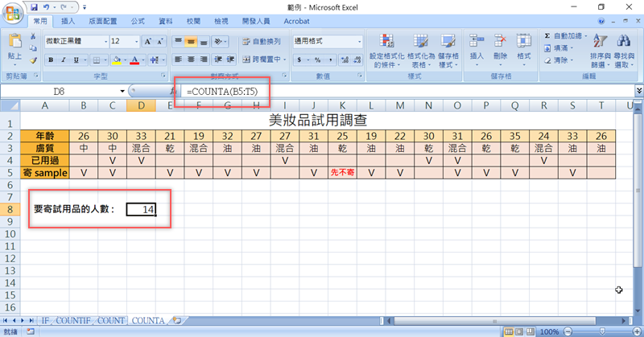Screen dimensions: 644x337
Task: Click the red 先不寄 cell
Action: [342, 173]
